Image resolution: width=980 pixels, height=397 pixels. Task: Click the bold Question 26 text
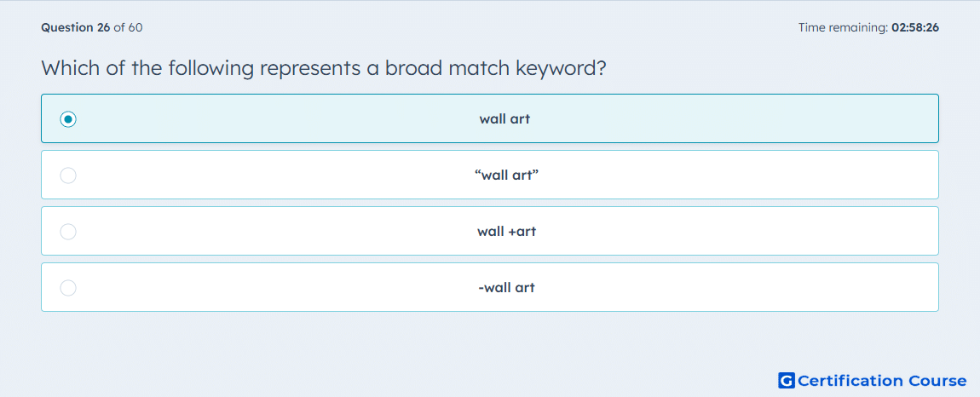click(76, 27)
